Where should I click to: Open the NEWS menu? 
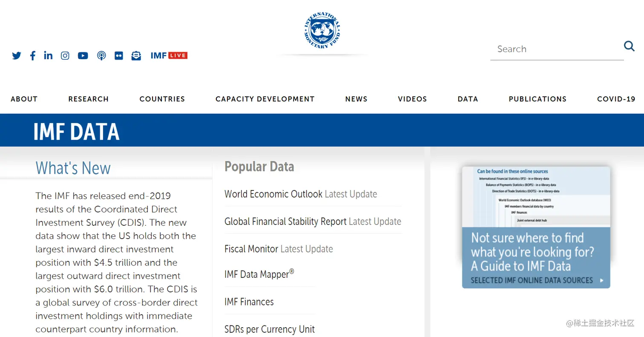pyautogui.click(x=356, y=99)
